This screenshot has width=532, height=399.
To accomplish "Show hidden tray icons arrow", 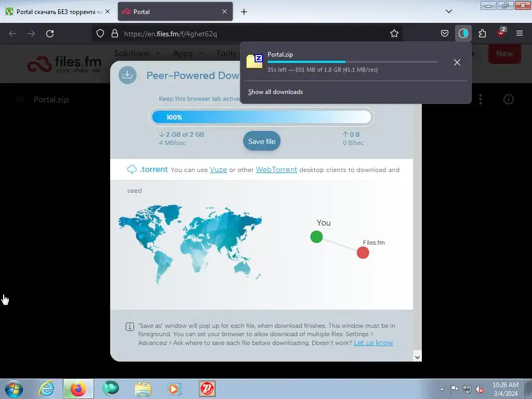I will (442, 389).
